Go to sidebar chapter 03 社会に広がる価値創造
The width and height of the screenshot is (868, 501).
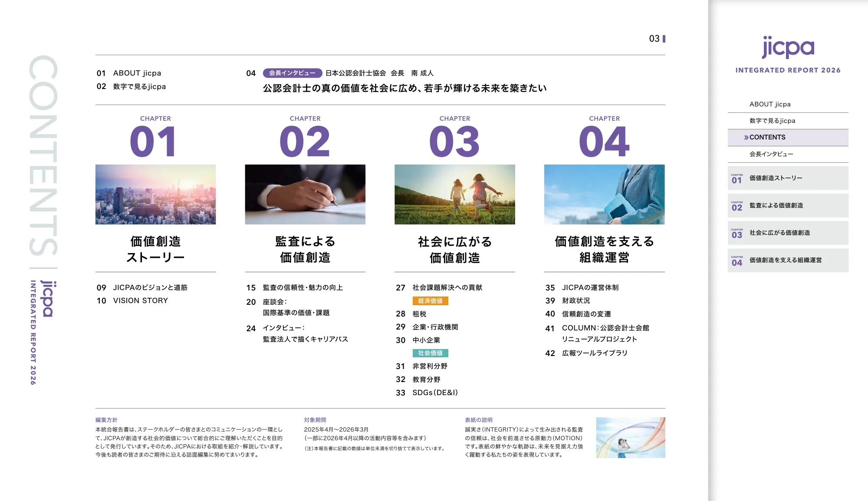[788, 233]
